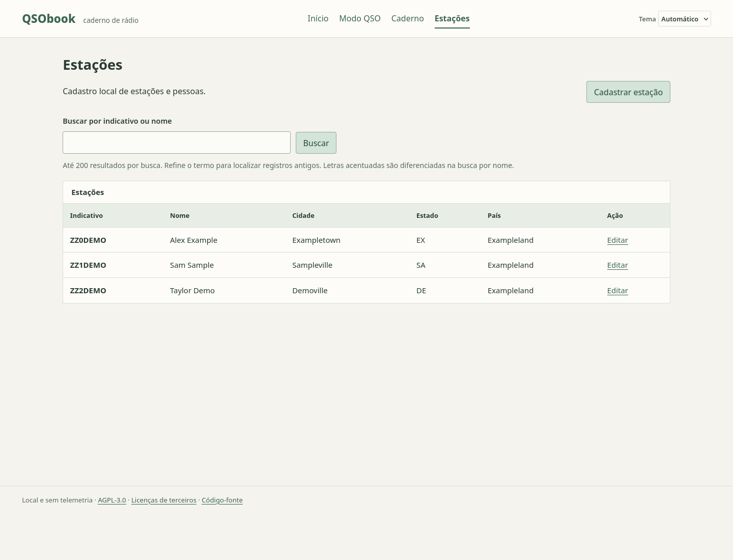This screenshot has height=560, width=733.
Task: Open the Modo QSO page
Action: click(x=360, y=18)
